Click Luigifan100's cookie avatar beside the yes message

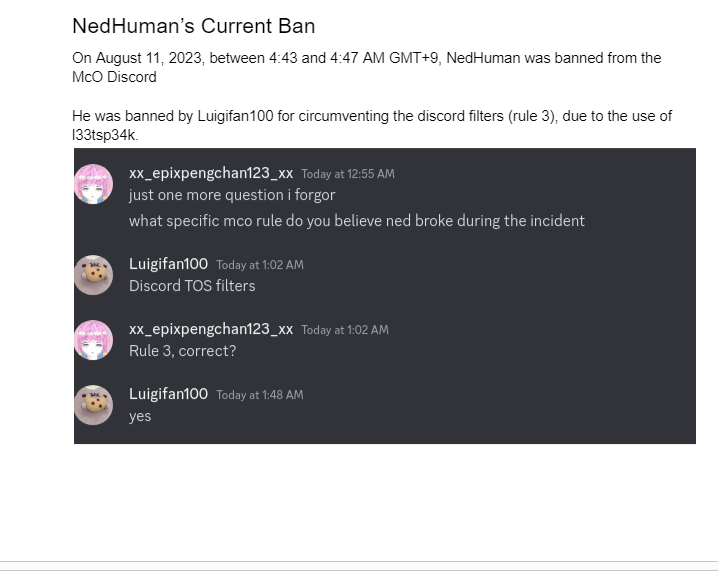(93, 405)
